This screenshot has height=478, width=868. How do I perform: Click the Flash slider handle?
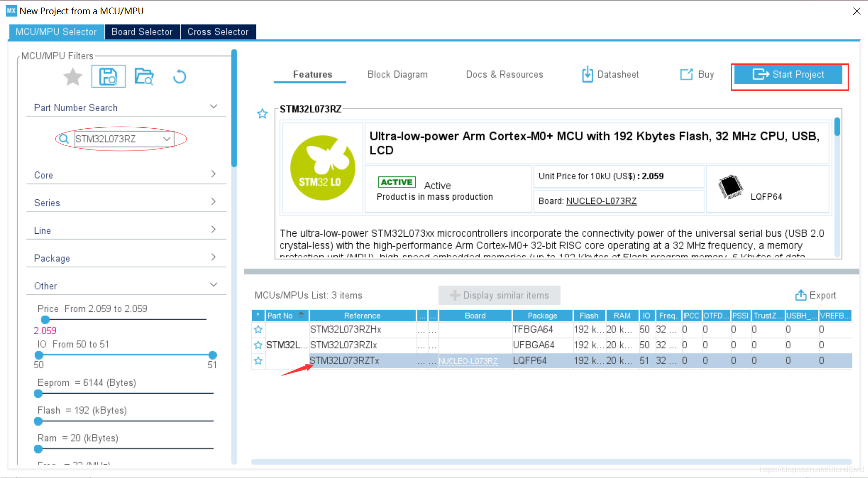click(38, 421)
